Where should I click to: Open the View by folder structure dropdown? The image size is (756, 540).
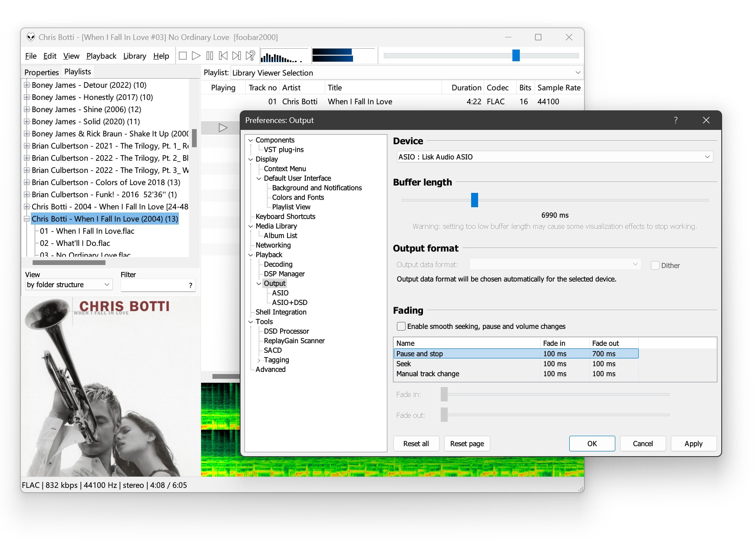[x=69, y=285]
